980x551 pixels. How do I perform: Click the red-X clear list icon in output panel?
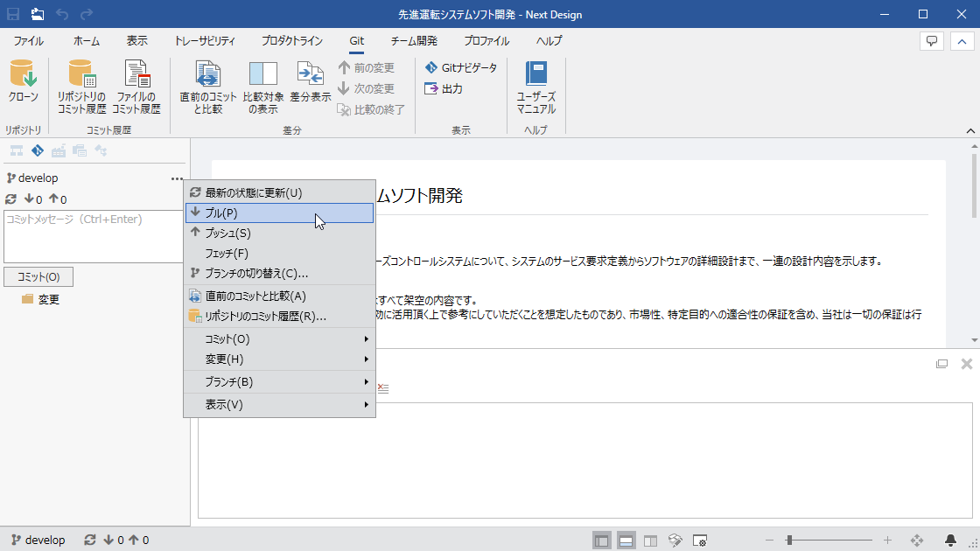(382, 388)
